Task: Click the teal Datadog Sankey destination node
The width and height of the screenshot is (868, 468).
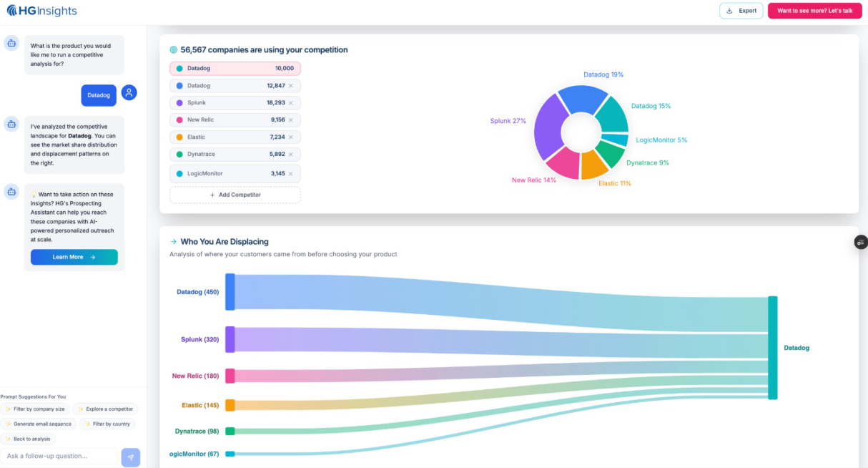Action: [772, 348]
